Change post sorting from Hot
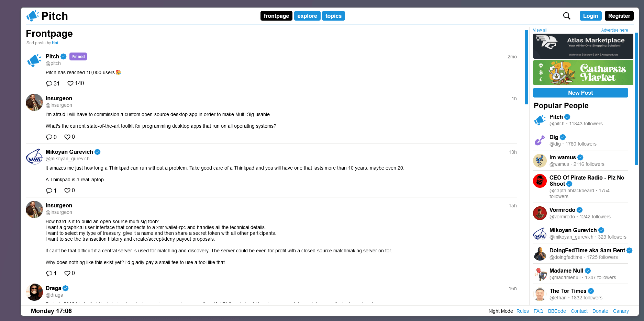The width and height of the screenshot is (644, 321). tap(55, 43)
